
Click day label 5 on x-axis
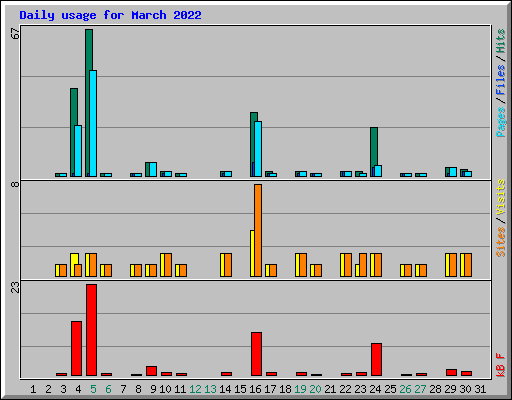pyautogui.click(x=93, y=389)
